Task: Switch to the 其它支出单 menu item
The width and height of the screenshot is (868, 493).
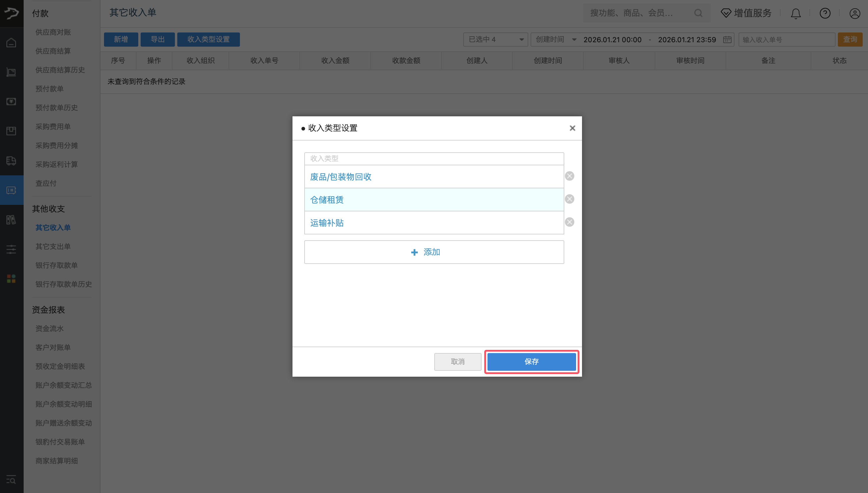Action: point(53,246)
